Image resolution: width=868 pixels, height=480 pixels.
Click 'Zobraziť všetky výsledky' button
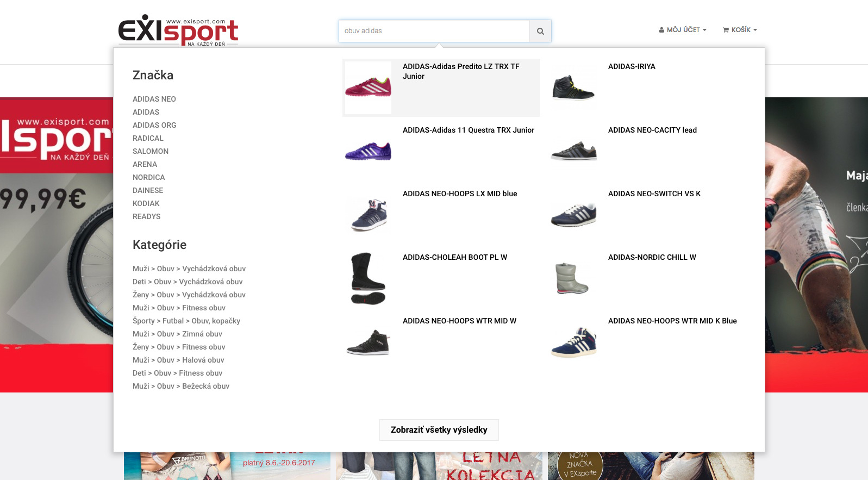(x=439, y=430)
